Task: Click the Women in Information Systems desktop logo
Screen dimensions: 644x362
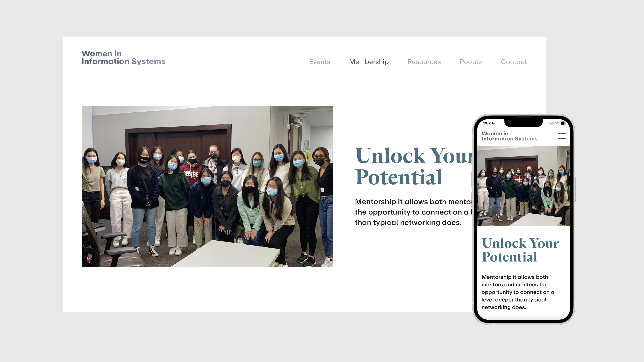Action: click(x=123, y=57)
